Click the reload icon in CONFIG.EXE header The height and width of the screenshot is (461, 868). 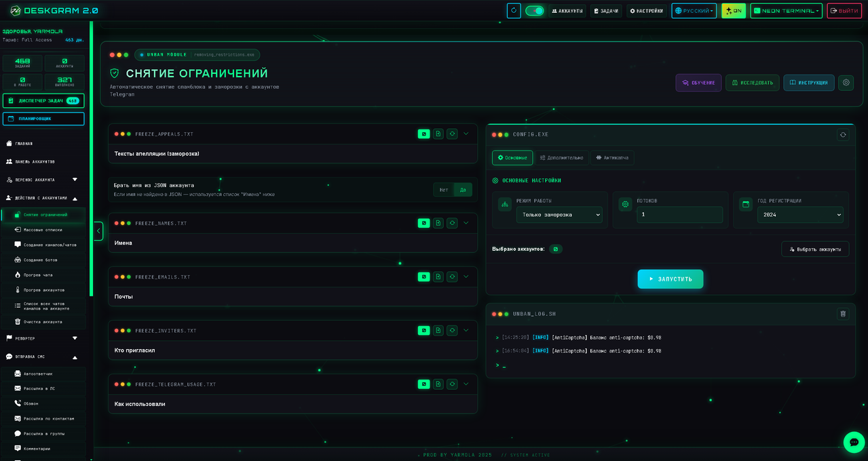click(843, 135)
